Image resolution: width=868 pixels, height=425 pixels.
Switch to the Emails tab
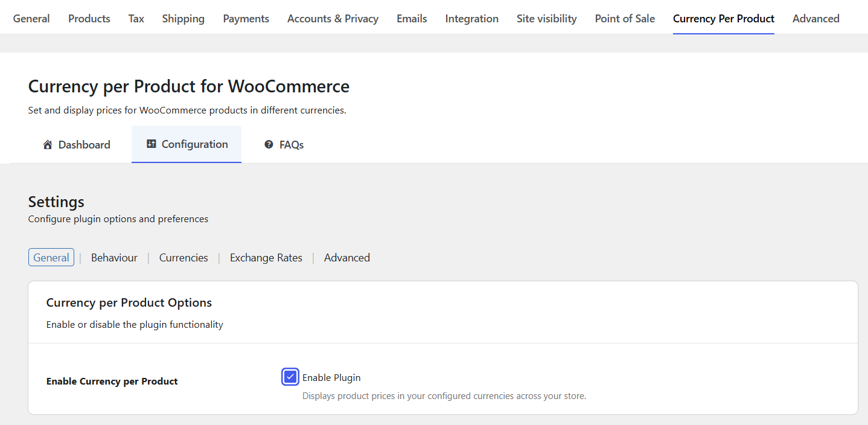click(x=412, y=19)
